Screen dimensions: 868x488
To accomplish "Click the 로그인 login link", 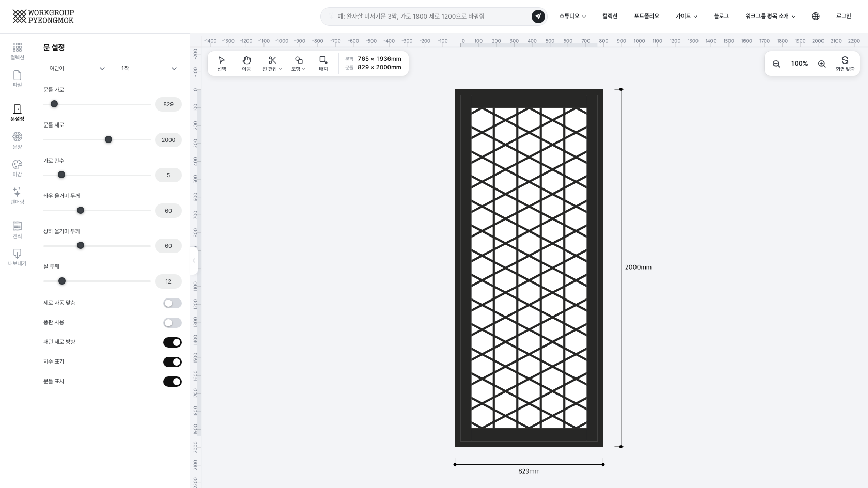I will (844, 17).
